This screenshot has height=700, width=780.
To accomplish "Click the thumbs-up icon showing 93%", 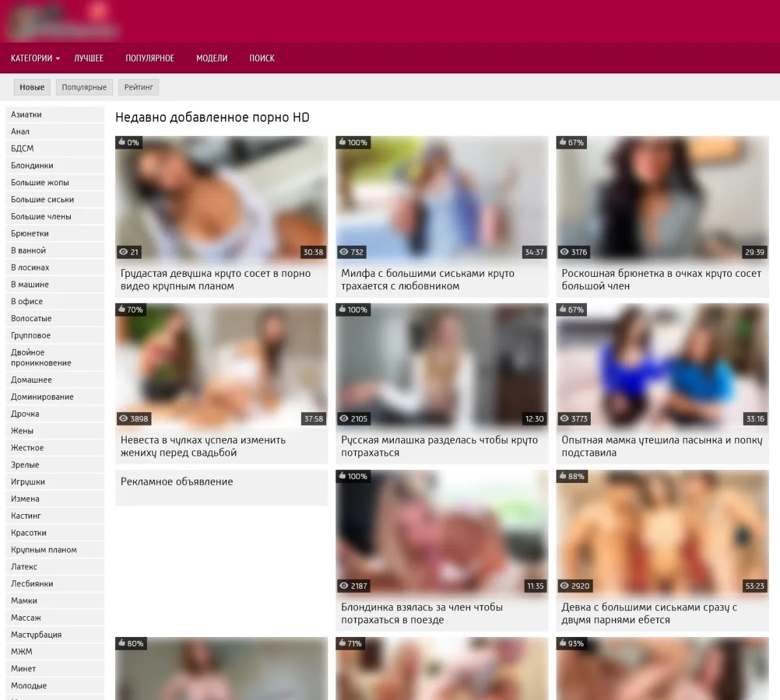I will [563, 643].
